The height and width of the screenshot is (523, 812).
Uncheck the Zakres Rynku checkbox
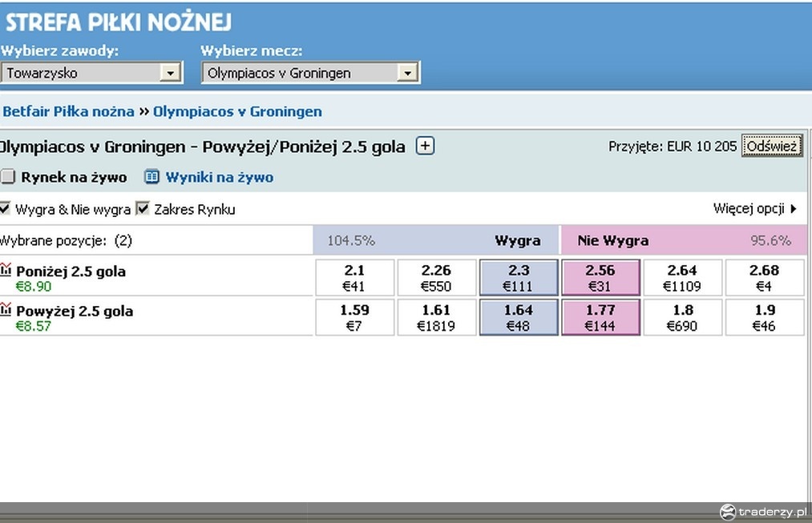point(143,208)
